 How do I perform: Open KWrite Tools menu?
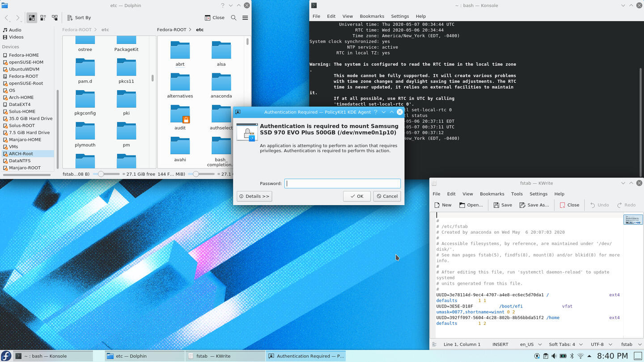click(x=517, y=194)
